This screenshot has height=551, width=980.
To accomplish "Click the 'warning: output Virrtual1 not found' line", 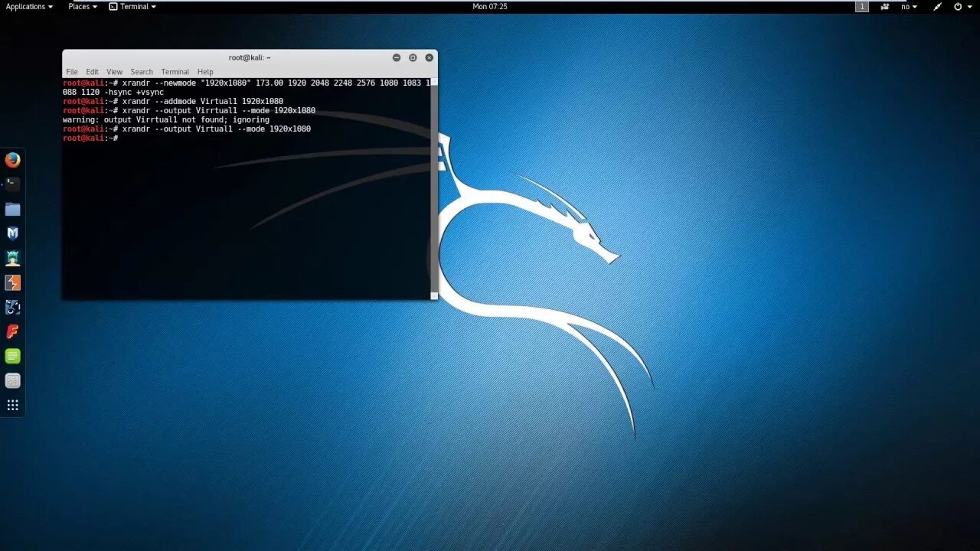I will (166, 120).
